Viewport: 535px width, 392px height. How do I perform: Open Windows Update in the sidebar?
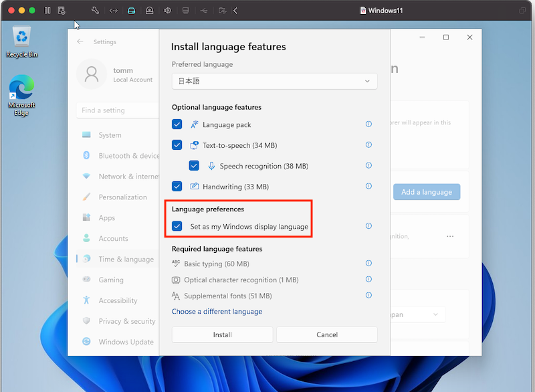coord(118,342)
